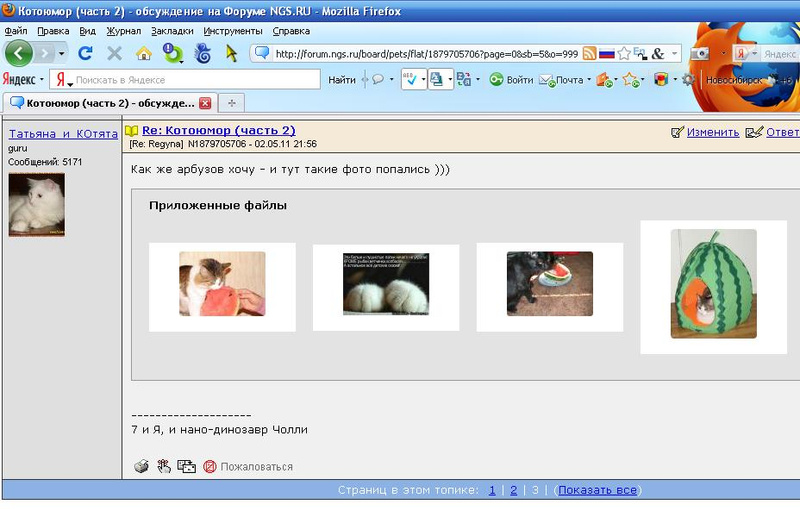Click the Пожаловаться report icon

click(210, 466)
